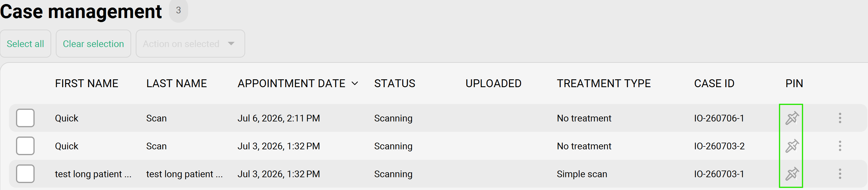Click the Clear selection button
This screenshot has height=190, width=868.
(93, 44)
